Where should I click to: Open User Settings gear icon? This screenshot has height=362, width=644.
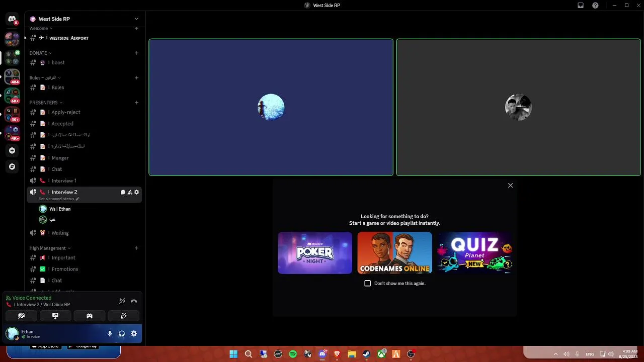(134, 333)
